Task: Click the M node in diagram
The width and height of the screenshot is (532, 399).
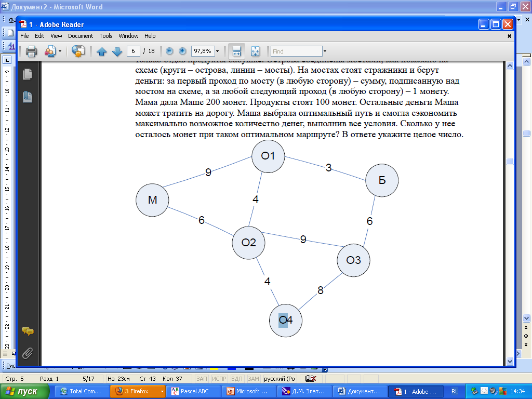Action: click(x=152, y=200)
